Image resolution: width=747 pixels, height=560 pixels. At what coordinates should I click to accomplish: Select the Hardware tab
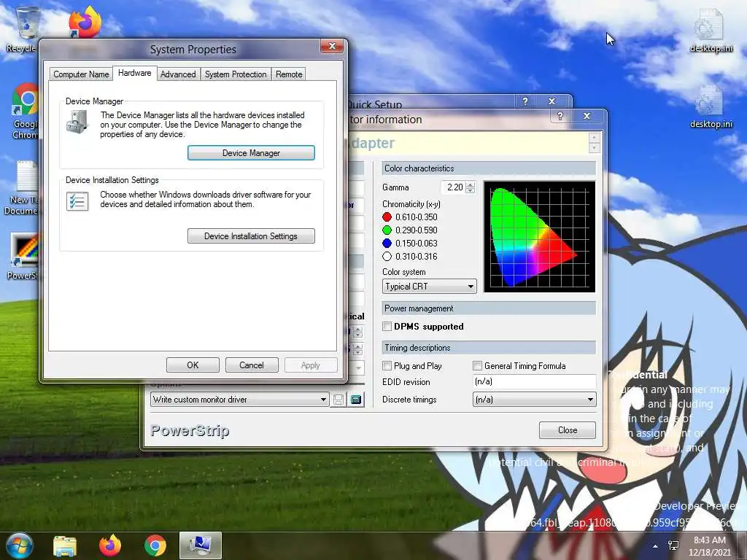coord(135,73)
